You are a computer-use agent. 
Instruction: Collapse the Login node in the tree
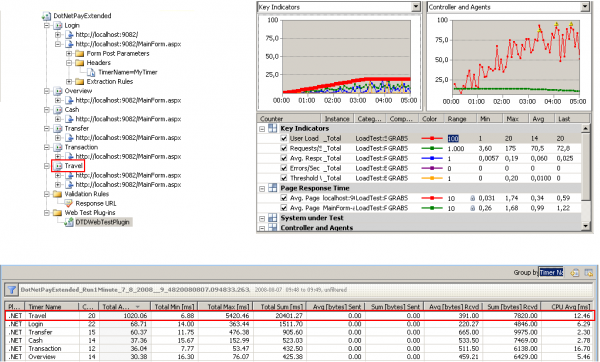(x=47, y=26)
